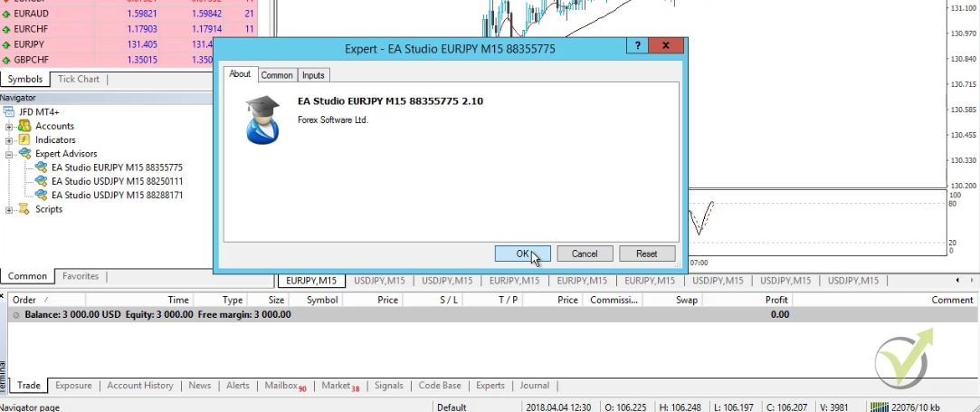The width and height of the screenshot is (980, 412).
Task: Open the News tab in Terminal
Action: click(200, 386)
